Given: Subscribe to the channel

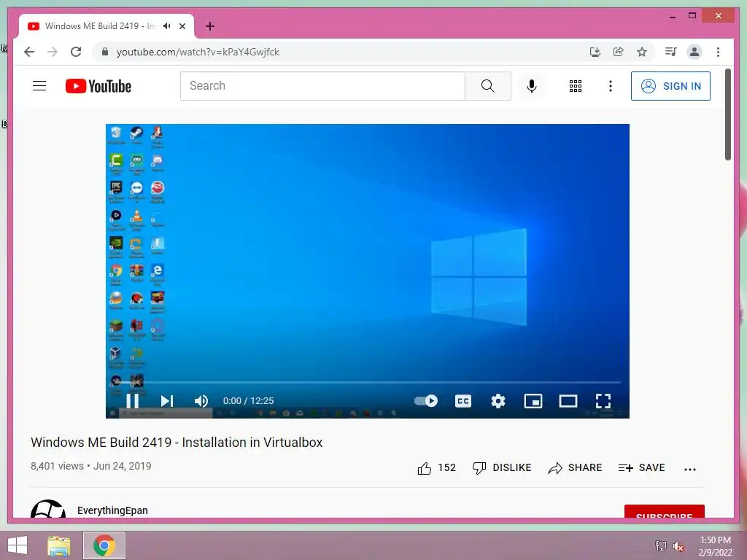Looking at the screenshot, I should click(x=664, y=512).
